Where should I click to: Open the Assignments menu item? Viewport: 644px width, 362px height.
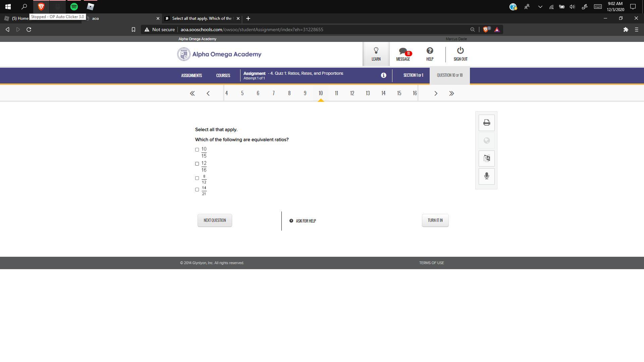tap(192, 75)
